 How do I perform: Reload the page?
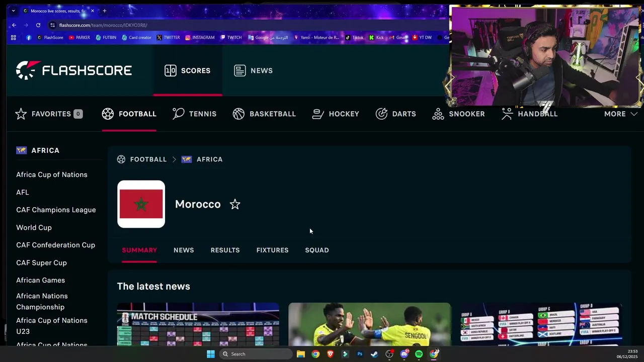38,25
